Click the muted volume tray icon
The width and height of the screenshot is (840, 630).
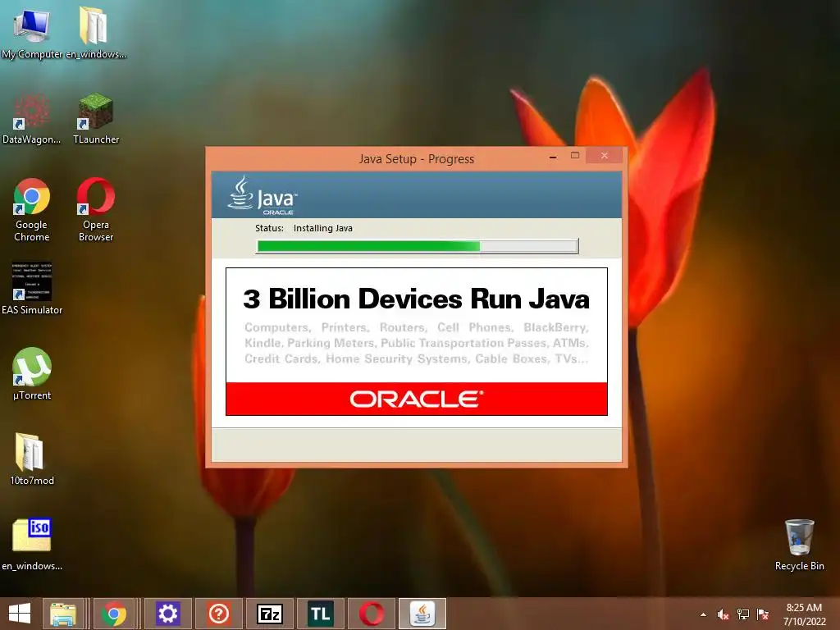coord(723,614)
